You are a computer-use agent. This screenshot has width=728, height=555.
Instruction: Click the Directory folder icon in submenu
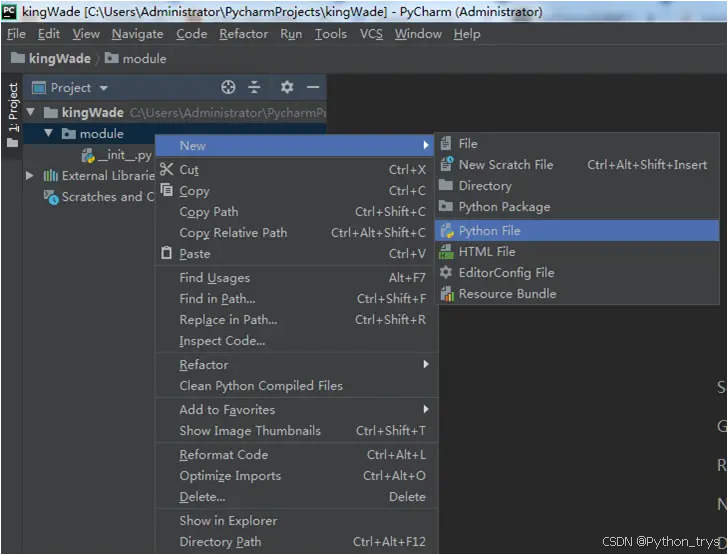(x=446, y=185)
